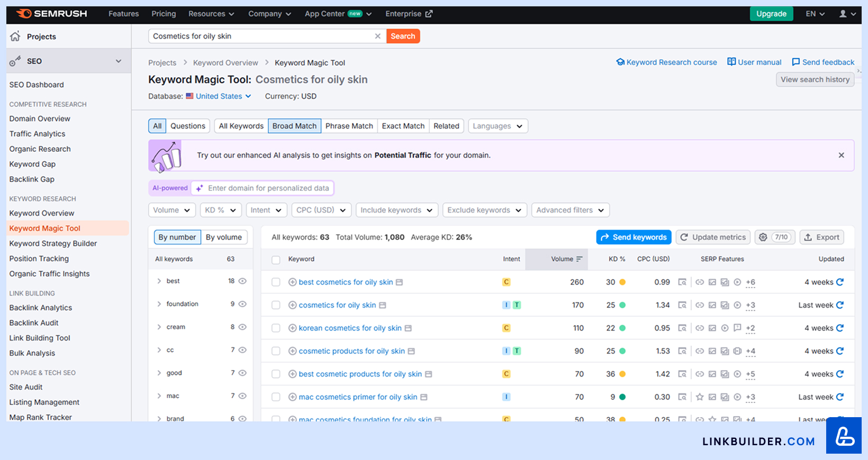868x460 pixels.
Task: View SERP for korean cosmetics for oily skin
Action: [682, 328]
